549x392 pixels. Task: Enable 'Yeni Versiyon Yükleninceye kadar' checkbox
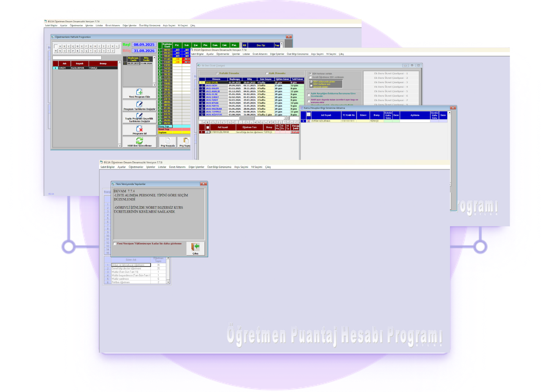point(115,243)
